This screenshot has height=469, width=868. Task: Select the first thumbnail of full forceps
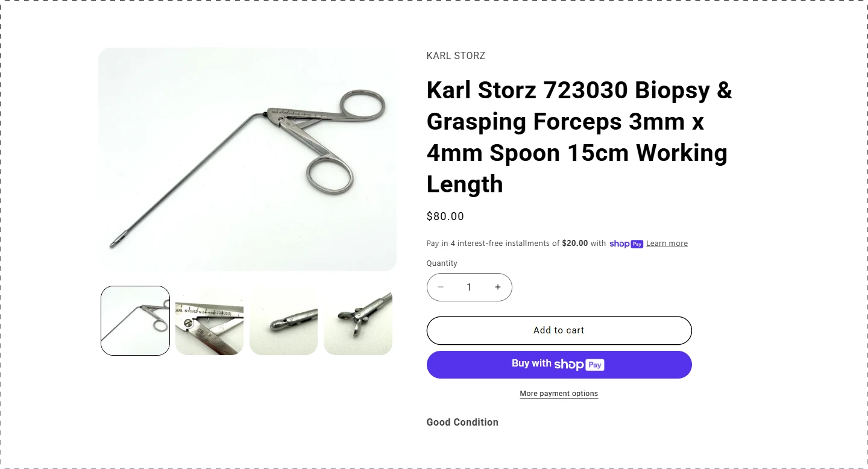click(135, 321)
